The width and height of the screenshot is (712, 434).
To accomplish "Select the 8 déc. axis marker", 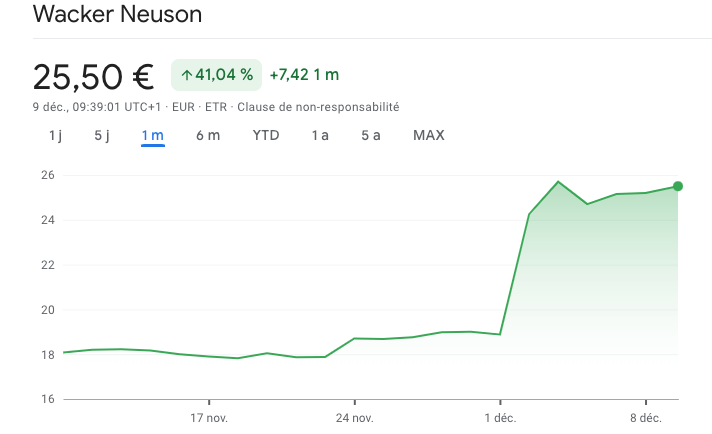I will point(644,417).
